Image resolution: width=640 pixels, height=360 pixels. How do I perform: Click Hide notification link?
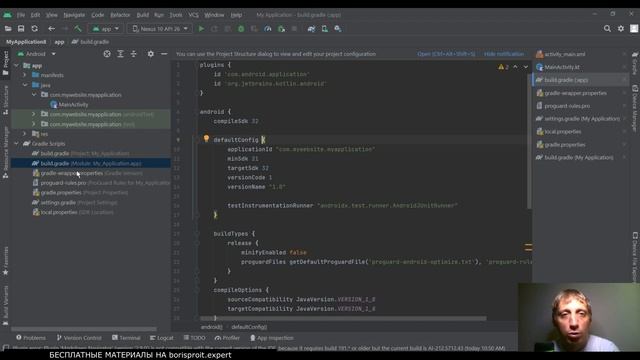(504, 54)
